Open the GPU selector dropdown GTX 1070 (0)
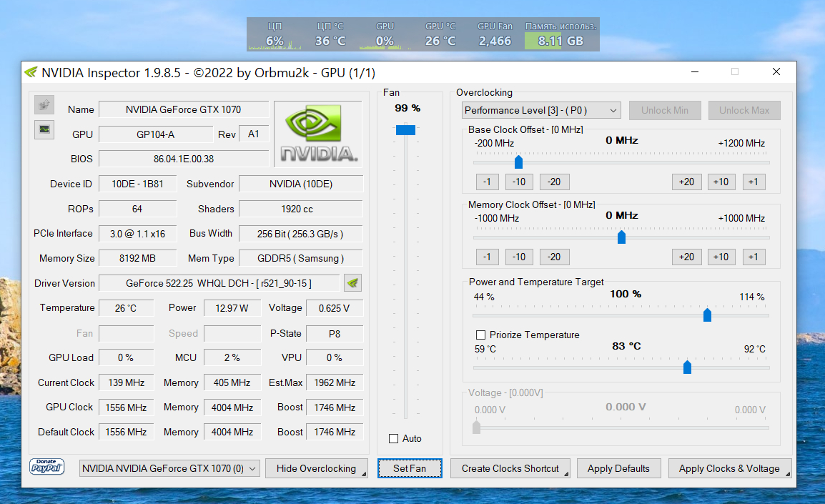The width and height of the screenshot is (825, 504). pos(169,468)
